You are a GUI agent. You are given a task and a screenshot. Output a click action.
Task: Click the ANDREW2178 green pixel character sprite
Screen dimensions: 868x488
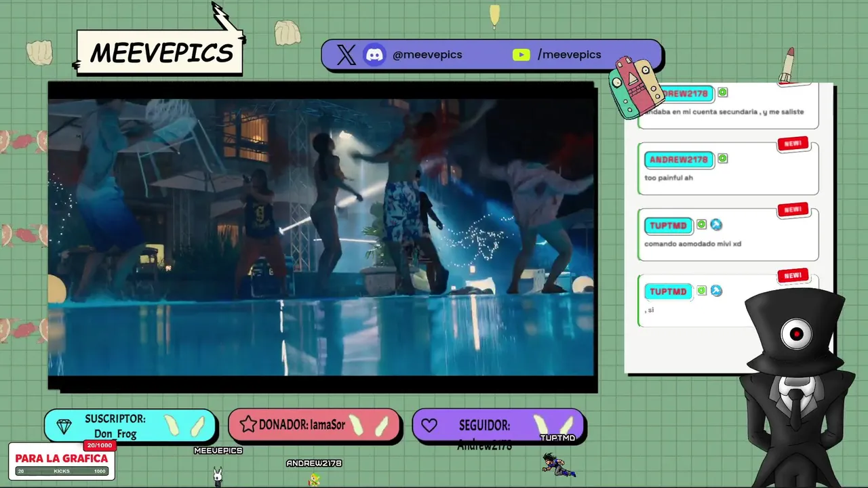tap(314, 480)
